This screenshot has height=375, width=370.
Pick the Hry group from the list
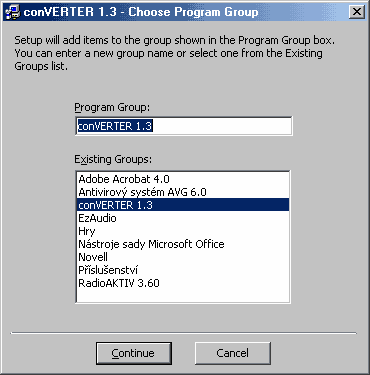(x=183, y=231)
